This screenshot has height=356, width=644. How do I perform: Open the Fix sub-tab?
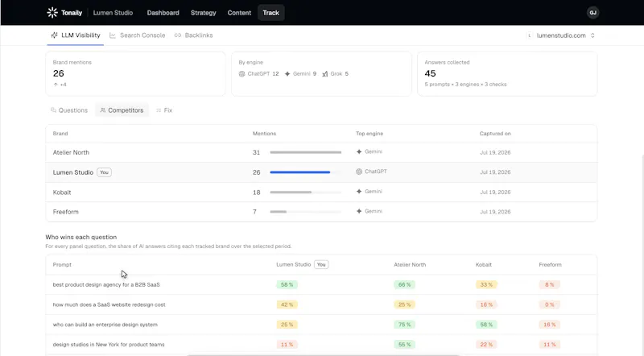point(164,110)
